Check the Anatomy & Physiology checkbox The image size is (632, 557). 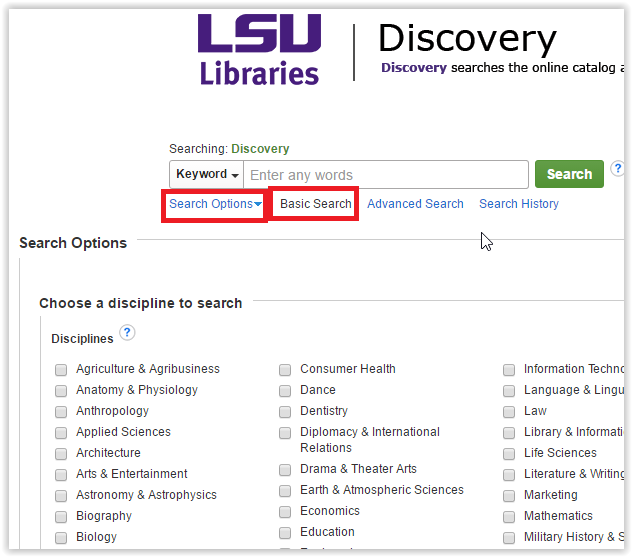coord(61,391)
